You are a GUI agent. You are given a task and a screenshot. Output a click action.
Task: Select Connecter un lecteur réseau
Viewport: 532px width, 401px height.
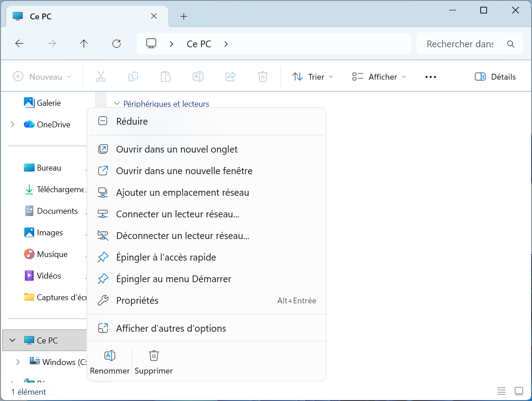tap(177, 214)
